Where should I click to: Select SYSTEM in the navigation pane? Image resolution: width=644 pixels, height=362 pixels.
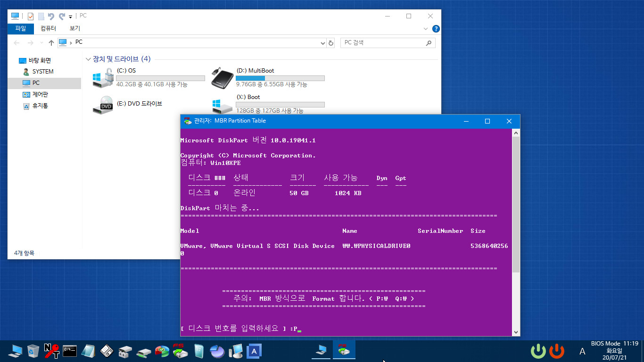click(x=43, y=72)
